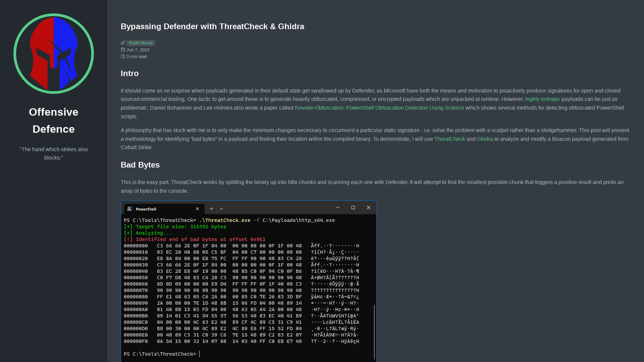Screen dimensions: 644x362
Task: Click the link icon beside Rasta Mouse
Action: (123, 43)
